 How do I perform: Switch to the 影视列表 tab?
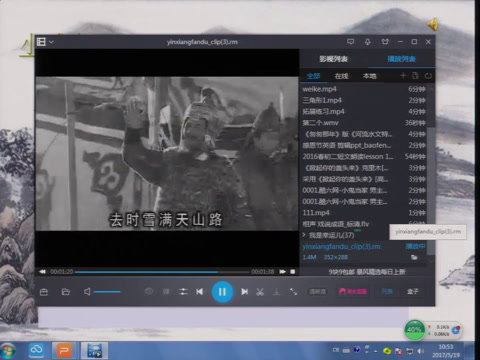pyautogui.click(x=333, y=59)
